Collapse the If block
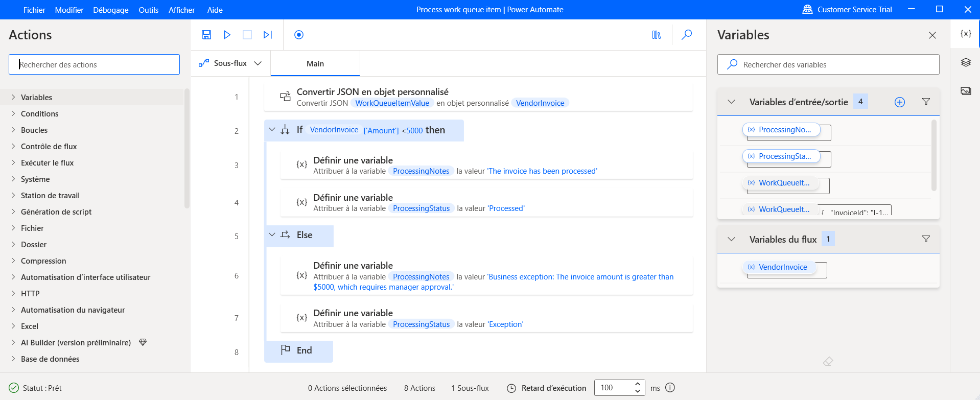 tap(272, 130)
